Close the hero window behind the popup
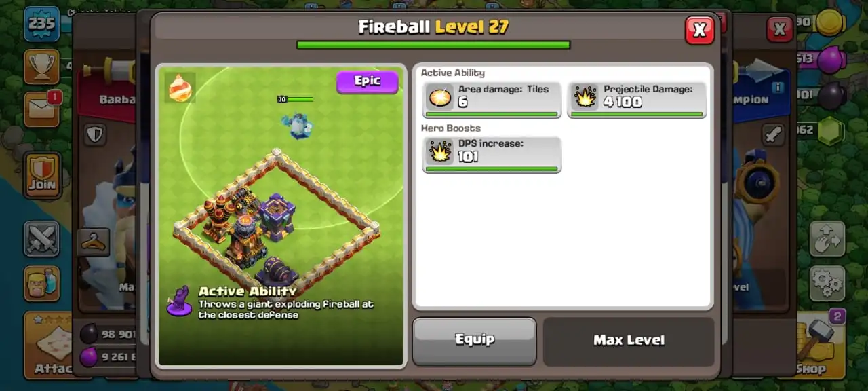Screen dimensions: 868x391 780,29
